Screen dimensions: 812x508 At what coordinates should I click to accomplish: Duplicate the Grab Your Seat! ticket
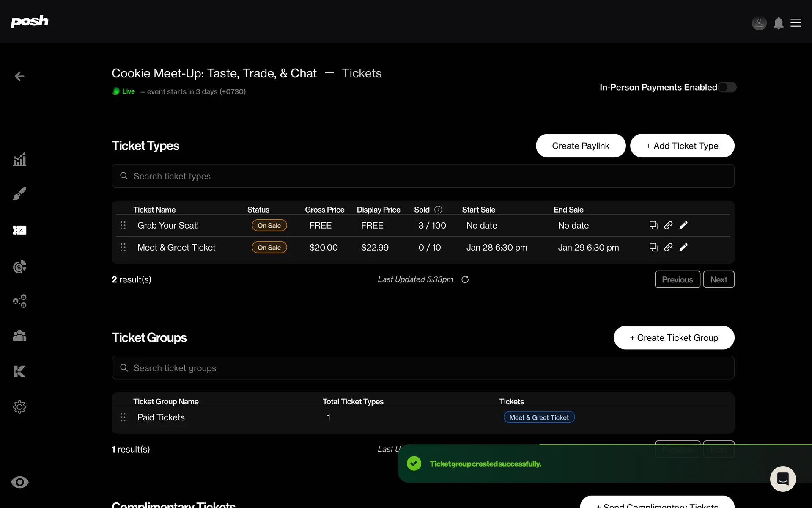point(653,225)
